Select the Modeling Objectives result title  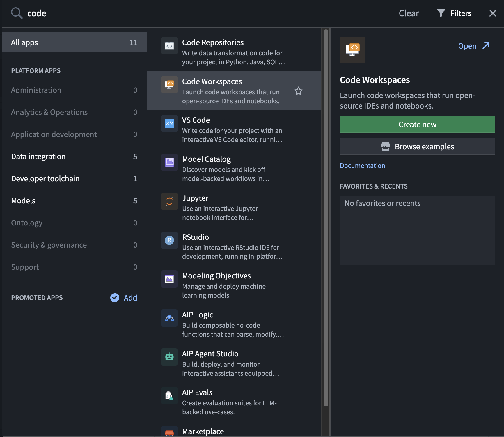click(x=216, y=276)
